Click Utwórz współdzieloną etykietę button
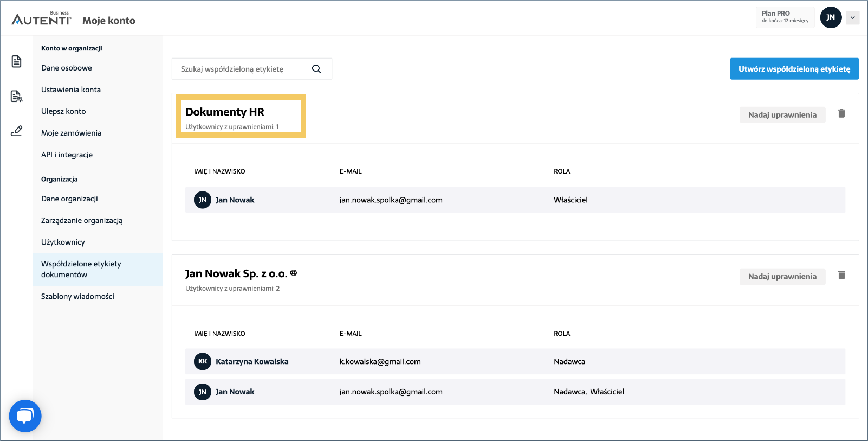Viewport: 868px width, 441px height. pyautogui.click(x=794, y=69)
